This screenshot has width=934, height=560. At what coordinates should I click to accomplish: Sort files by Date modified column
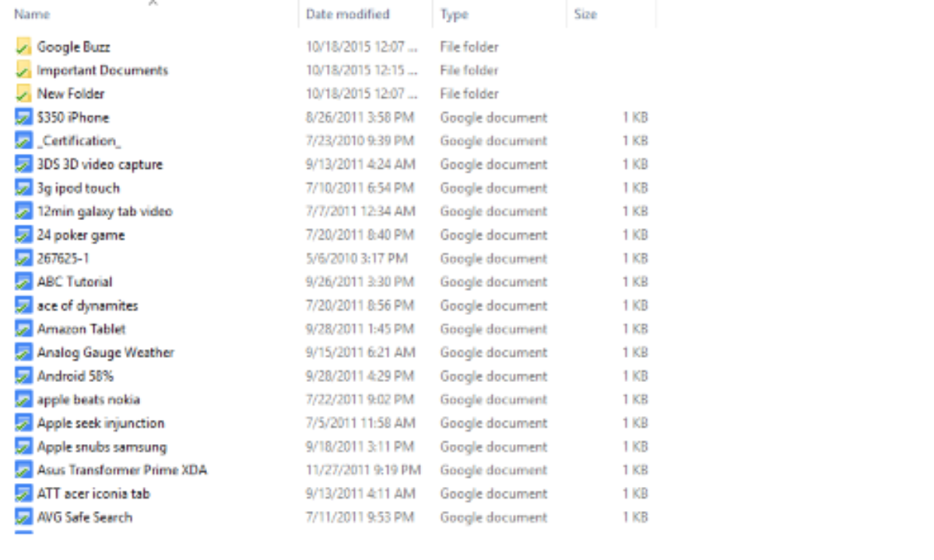tap(347, 14)
